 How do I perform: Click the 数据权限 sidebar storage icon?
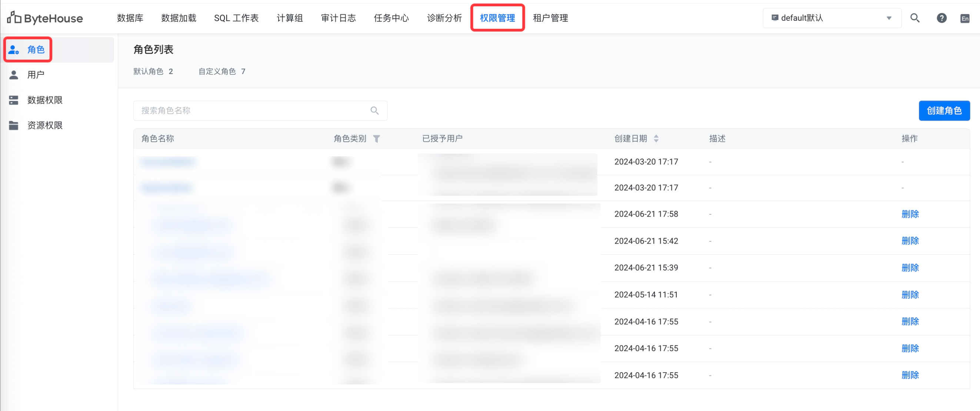[x=14, y=100]
